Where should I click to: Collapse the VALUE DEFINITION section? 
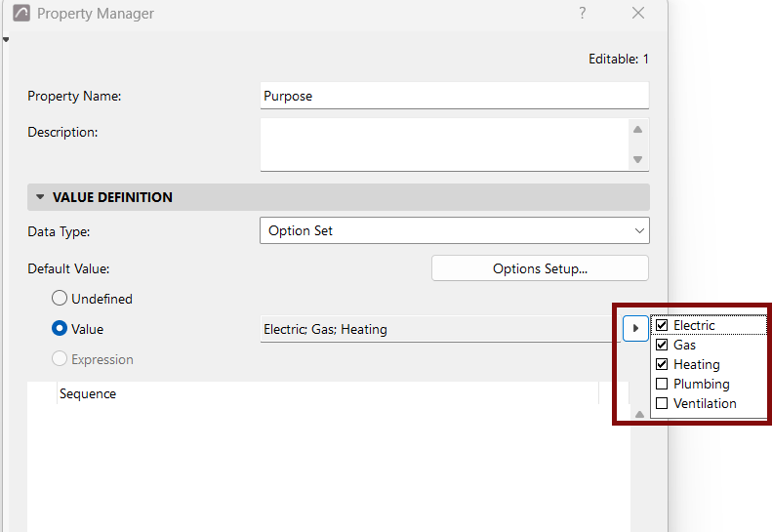(x=40, y=197)
